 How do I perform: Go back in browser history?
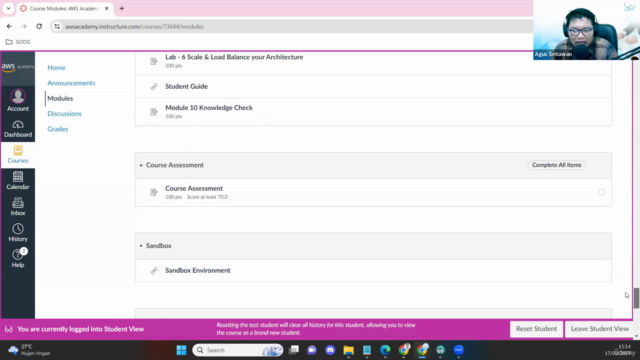click(x=9, y=26)
